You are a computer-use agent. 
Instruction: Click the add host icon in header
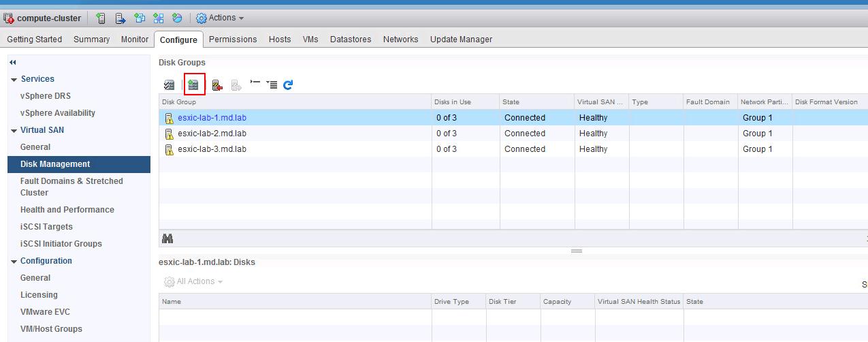coord(101,18)
